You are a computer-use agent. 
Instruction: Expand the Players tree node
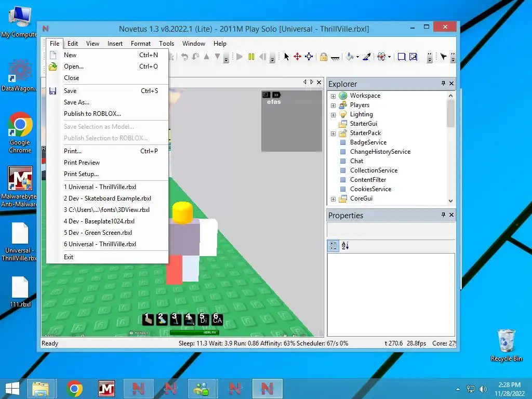pyautogui.click(x=333, y=105)
